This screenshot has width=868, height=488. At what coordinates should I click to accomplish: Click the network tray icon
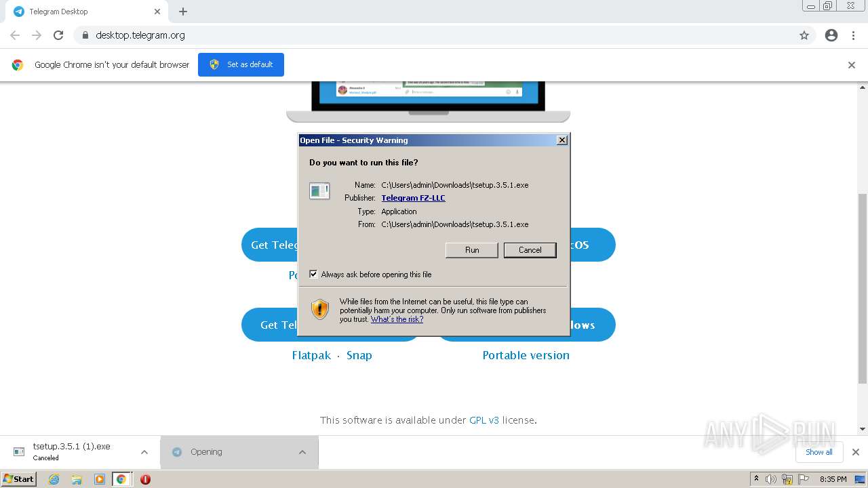click(x=787, y=479)
